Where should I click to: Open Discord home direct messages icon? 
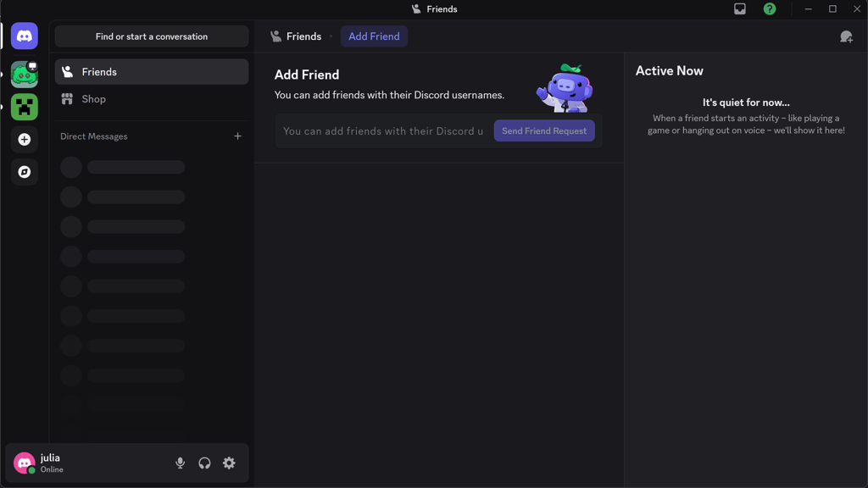pyautogui.click(x=25, y=36)
